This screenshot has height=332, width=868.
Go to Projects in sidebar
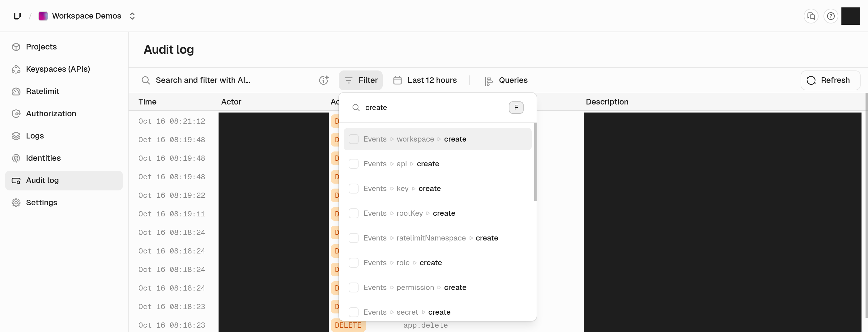click(x=64, y=47)
